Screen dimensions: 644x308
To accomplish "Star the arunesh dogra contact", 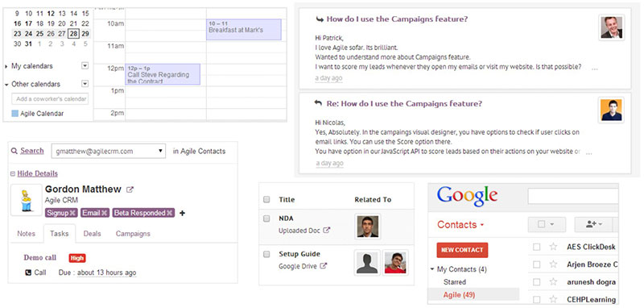I will tap(553, 281).
